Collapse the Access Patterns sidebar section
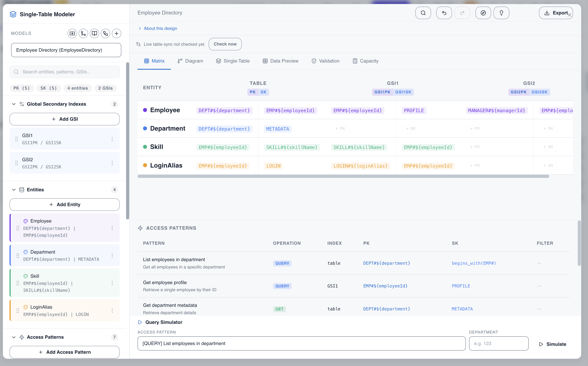This screenshot has width=588, height=366. pyautogui.click(x=14, y=337)
